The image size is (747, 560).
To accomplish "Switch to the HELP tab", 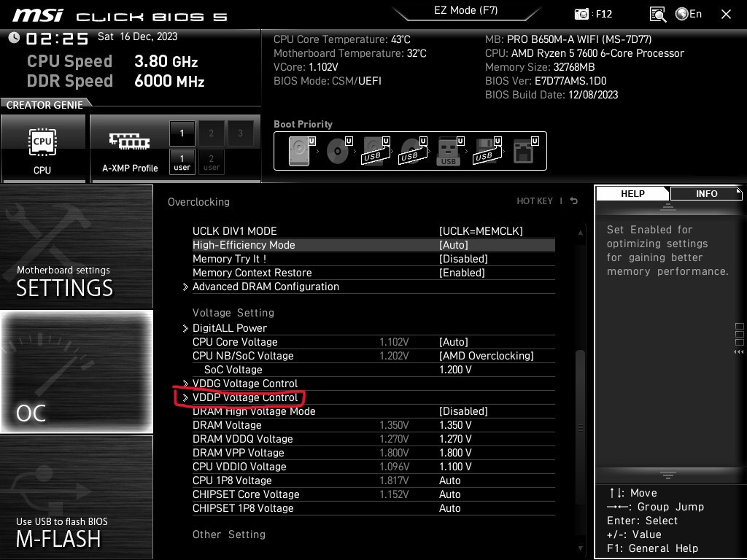I will [632, 193].
